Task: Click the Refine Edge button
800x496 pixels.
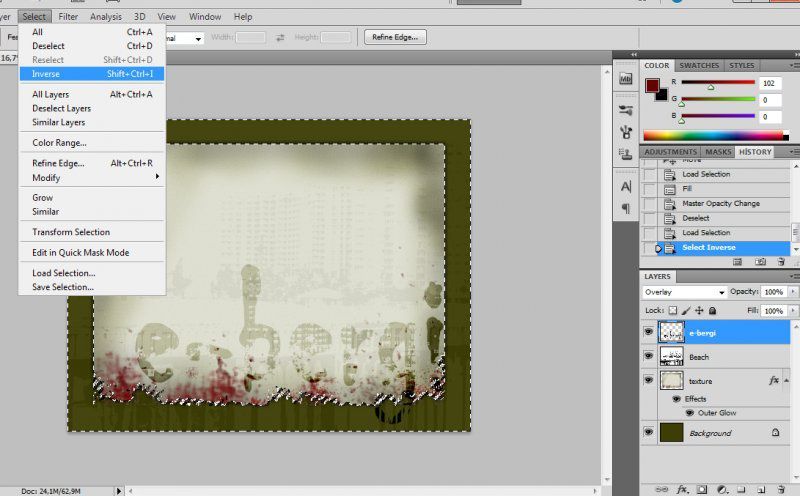Action: coord(396,37)
